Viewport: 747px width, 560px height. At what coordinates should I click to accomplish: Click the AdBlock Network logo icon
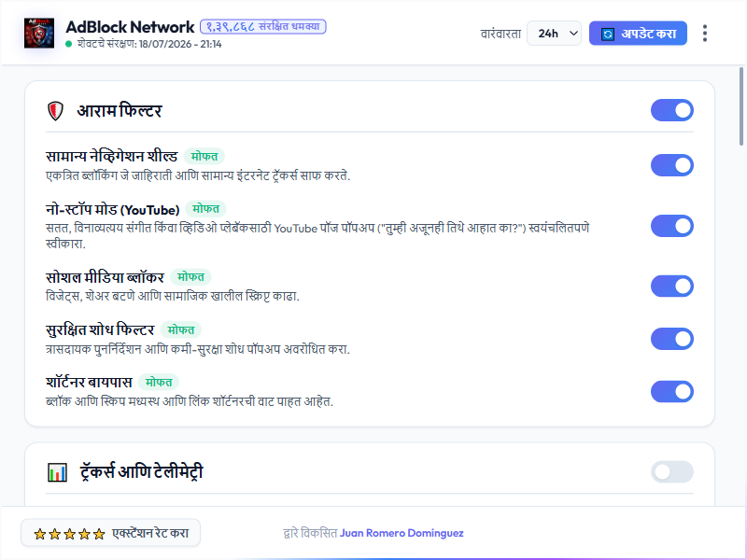(x=39, y=34)
